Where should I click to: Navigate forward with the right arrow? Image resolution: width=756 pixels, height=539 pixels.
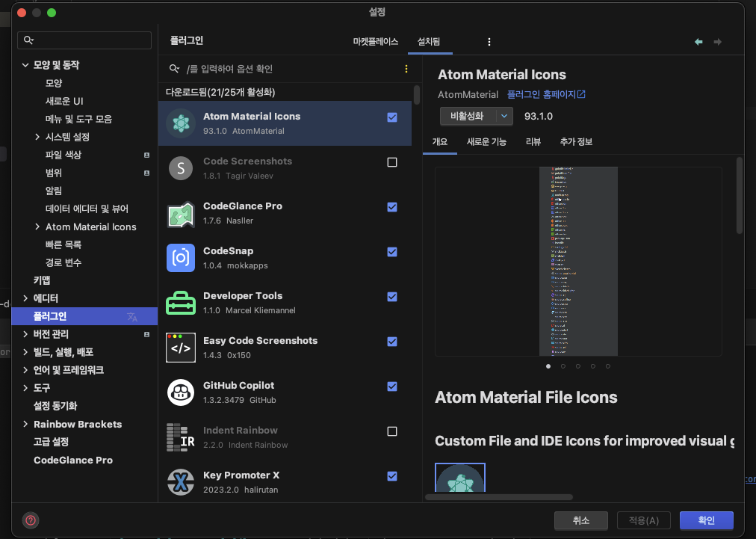tap(717, 42)
